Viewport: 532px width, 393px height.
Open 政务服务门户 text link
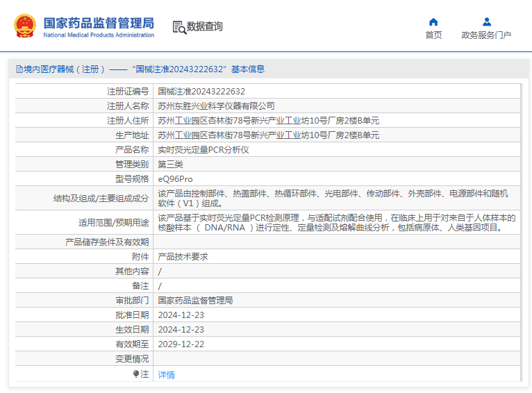(486, 35)
